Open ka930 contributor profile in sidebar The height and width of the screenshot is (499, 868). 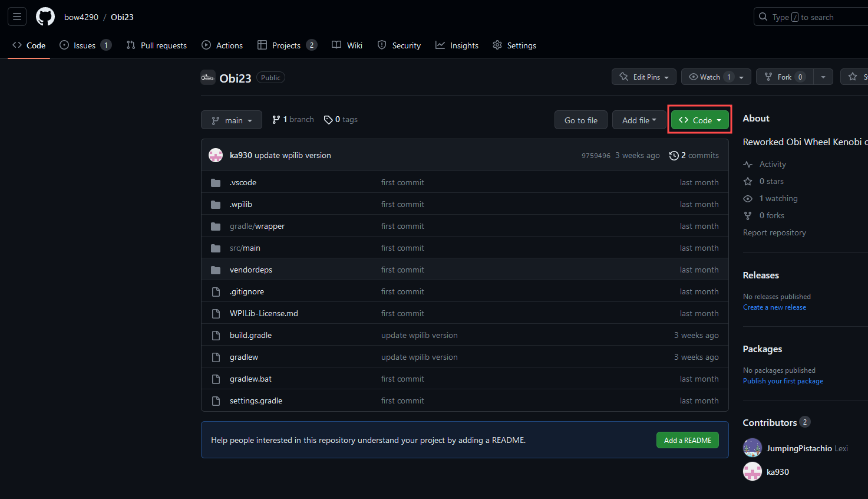tap(778, 472)
